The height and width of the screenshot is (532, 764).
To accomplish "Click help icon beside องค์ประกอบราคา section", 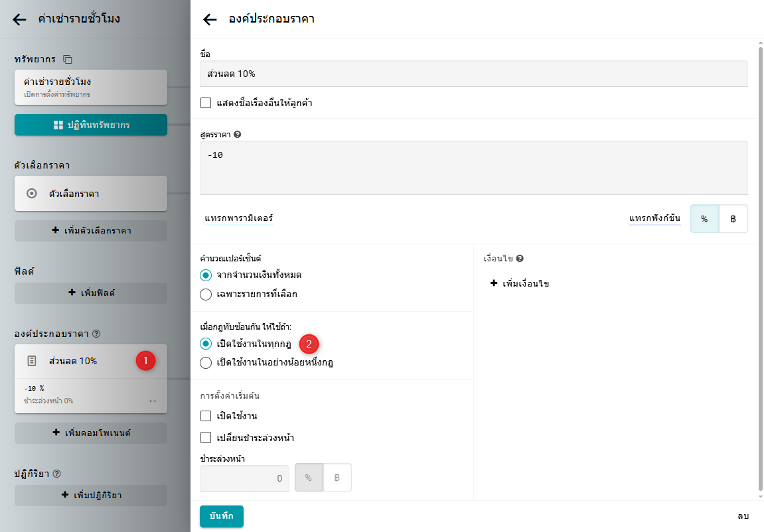I will coord(96,334).
